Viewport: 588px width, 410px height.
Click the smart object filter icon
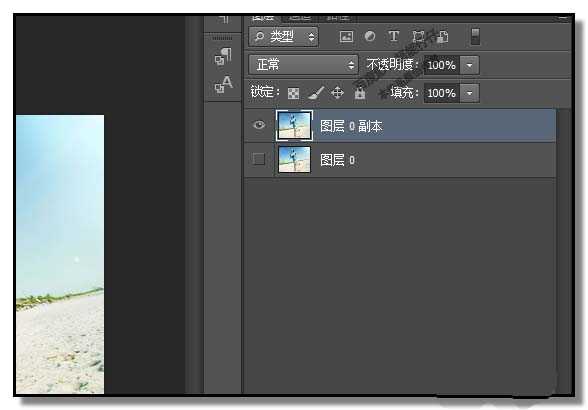tap(442, 37)
